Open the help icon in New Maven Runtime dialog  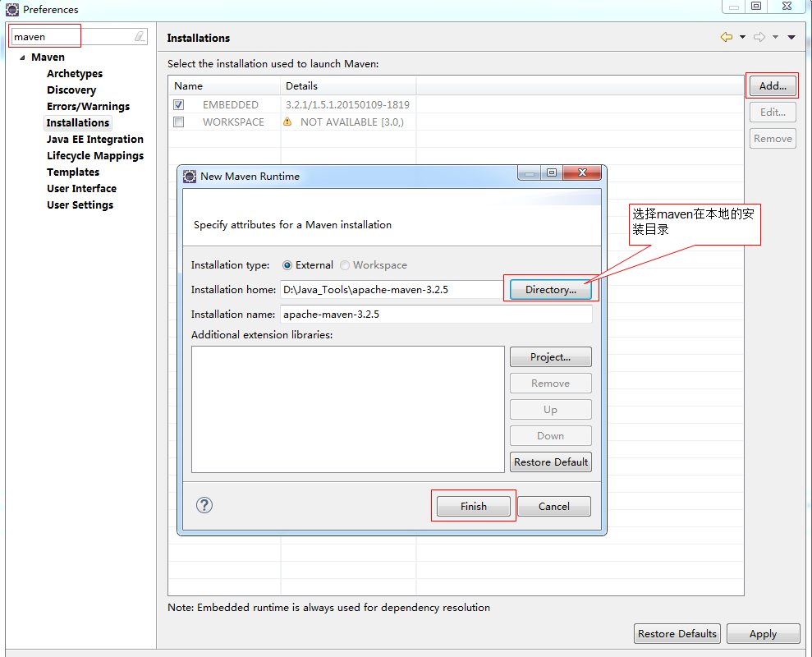[204, 505]
